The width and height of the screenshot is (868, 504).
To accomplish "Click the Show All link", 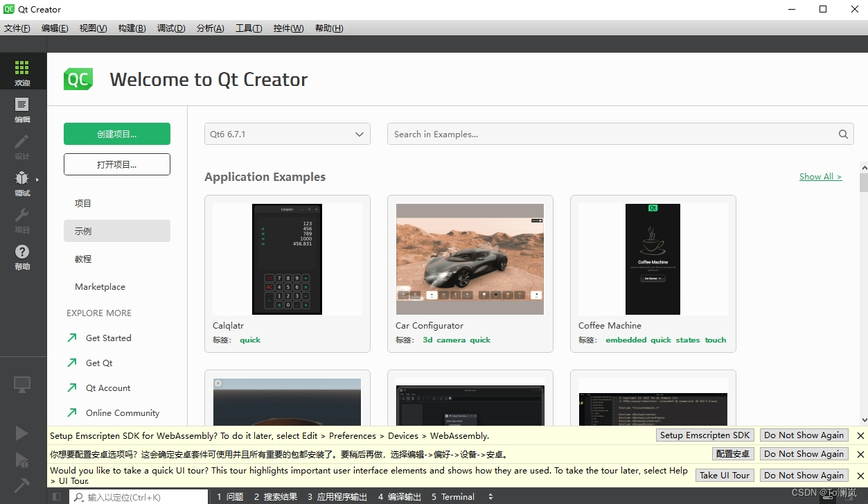I will pyautogui.click(x=820, y=177).
